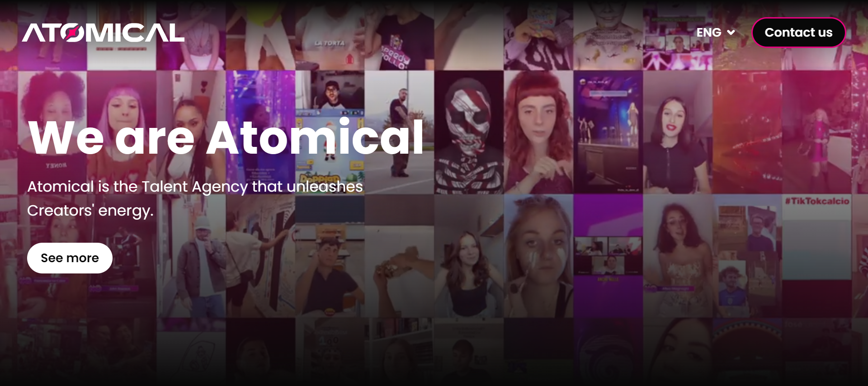The width and height of the screenshot is (868, 386).
Task: Select the skull face paint thumbnail
Action: click(469, 132)
